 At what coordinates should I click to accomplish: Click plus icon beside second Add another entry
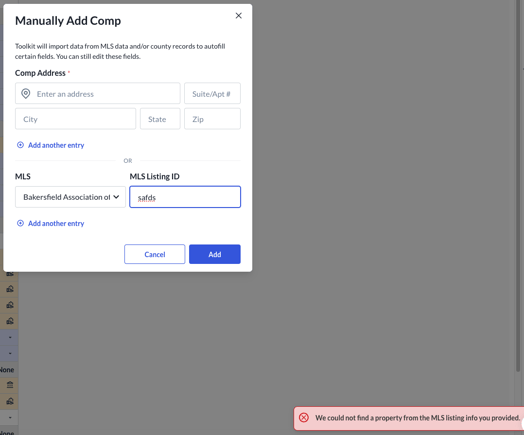coord(20,223)
